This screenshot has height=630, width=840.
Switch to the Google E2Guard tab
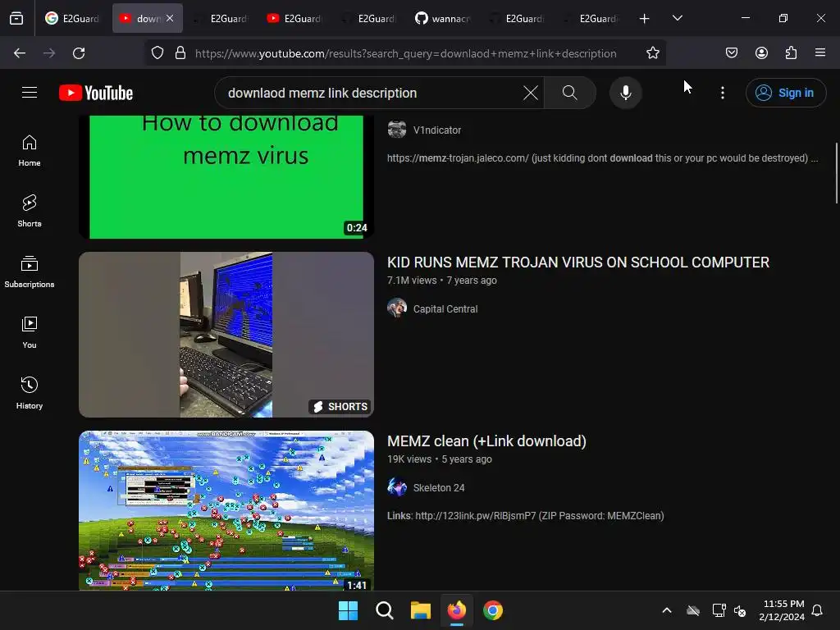(72, 18)
